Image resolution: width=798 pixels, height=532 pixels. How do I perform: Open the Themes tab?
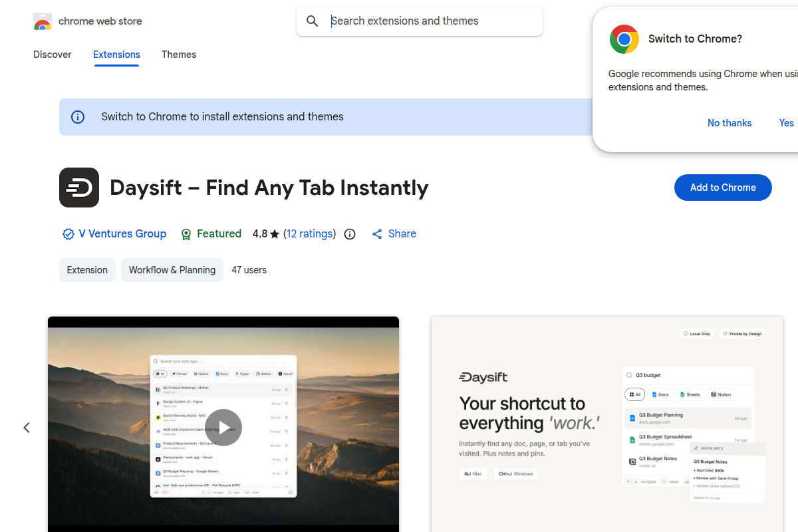tap(179, 55)
